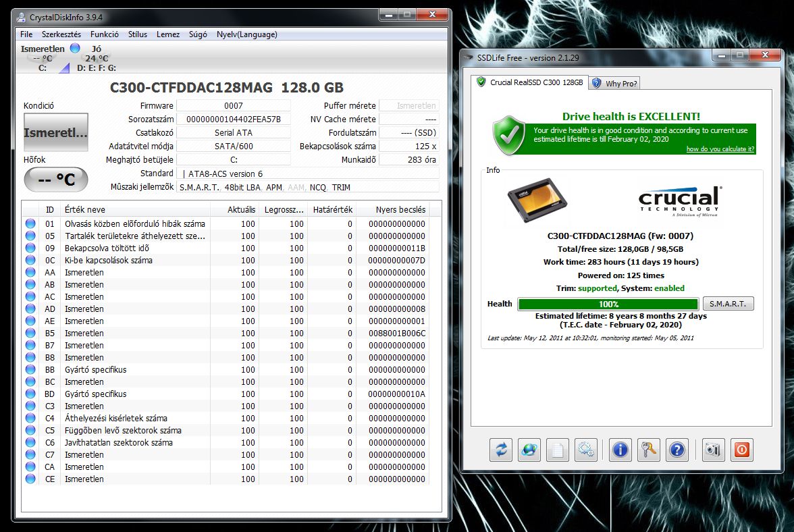Open the question mark help icon in SSDLife
Screen dimensions: 794x532
tap(677, 450)
